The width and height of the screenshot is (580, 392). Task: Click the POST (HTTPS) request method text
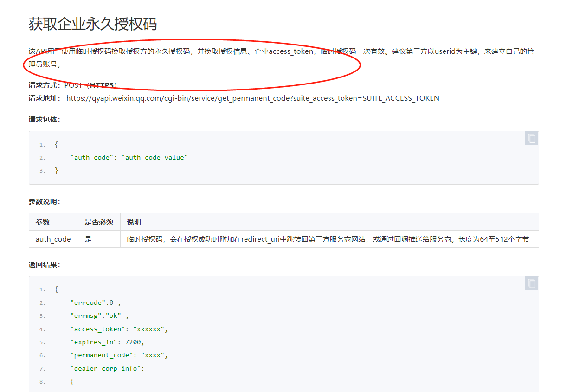pos(90,85)
